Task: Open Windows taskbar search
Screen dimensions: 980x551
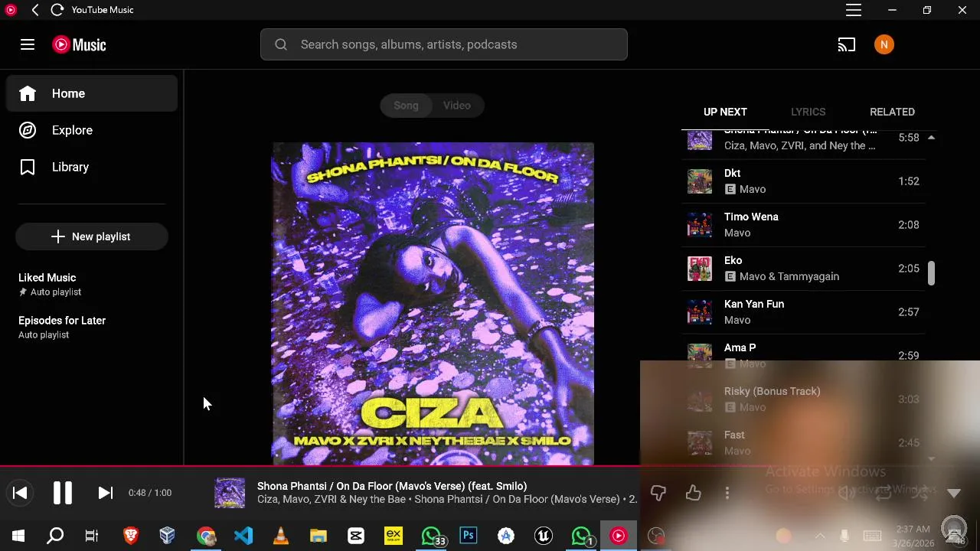Action: 55,536
